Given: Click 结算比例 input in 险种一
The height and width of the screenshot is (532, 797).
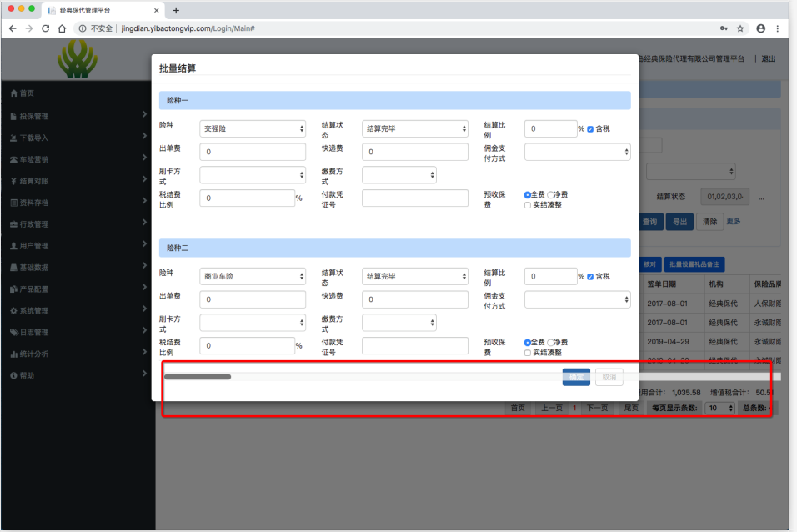Looking at the screenshot, I should pos(551,128).
